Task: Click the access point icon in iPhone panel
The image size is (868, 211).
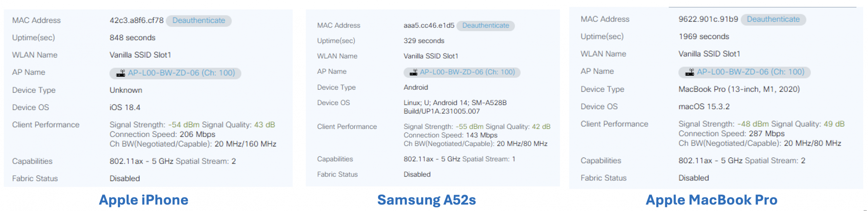Action: pos(121,73)
